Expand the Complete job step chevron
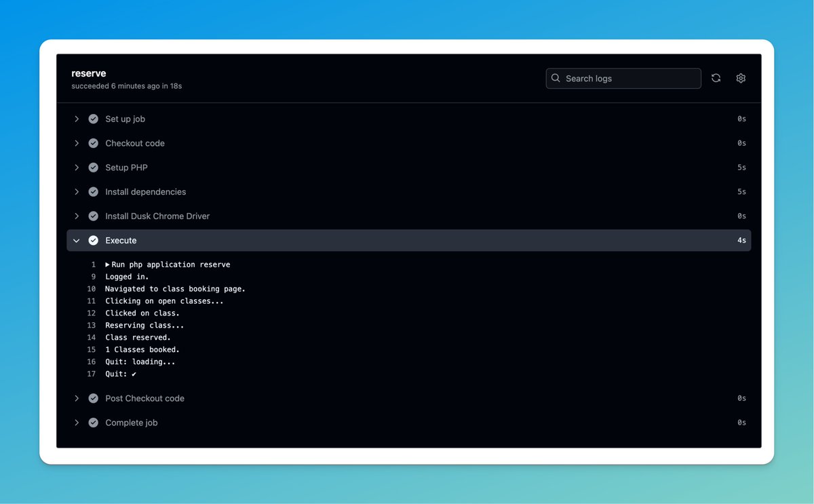The width and height of the screenshot is (814, 504). pyautogui.click(x=77, y=423)
